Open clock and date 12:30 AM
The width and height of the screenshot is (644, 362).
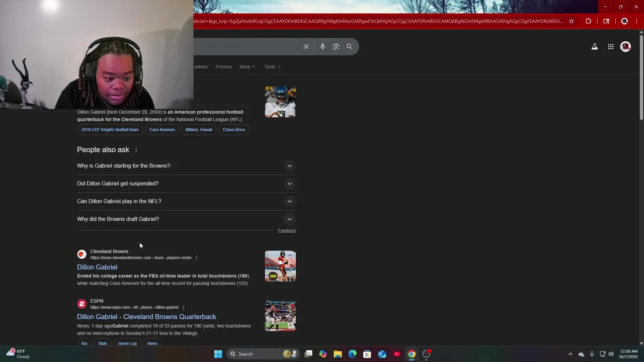tap(629, 354)
